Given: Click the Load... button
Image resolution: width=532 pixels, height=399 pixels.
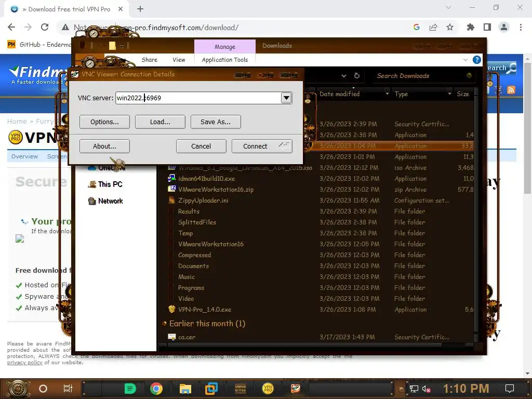Looking at the screenshot, I should coord(160,122).
